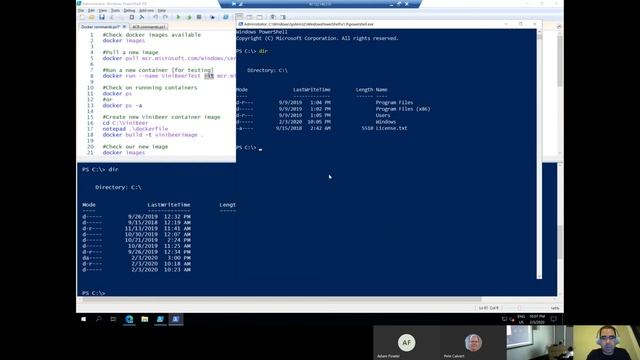Click the Run Selection icon
The image size is (640, 360).
(189, 17)
